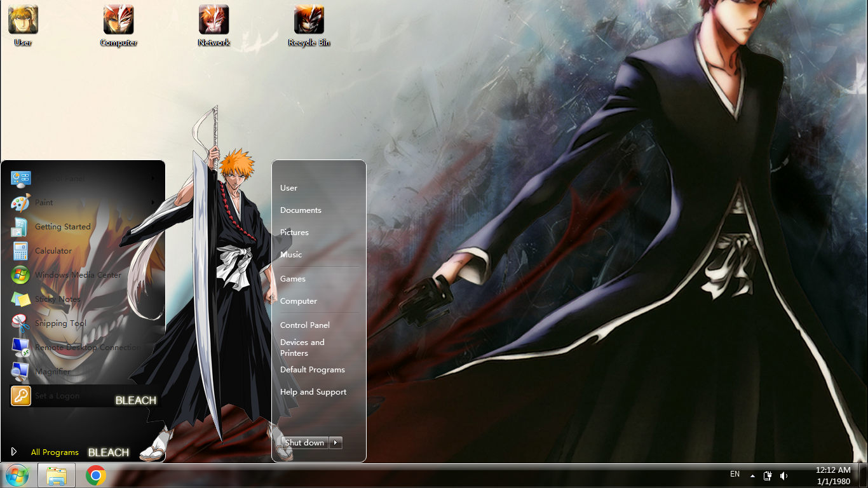Open Getting Started in Start menu
This screenshot has height=488, width=868.
click(x=83, y=227)
